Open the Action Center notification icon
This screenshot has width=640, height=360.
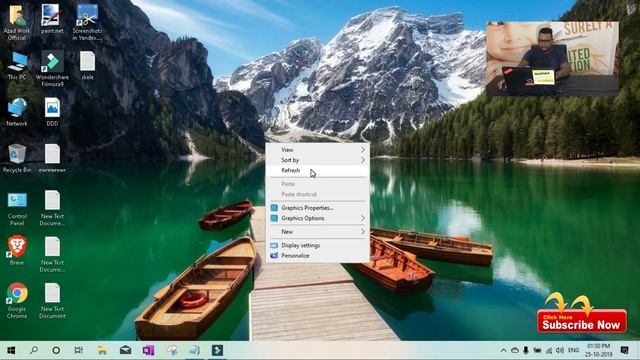pyautogui.click(x=624, y=350)
